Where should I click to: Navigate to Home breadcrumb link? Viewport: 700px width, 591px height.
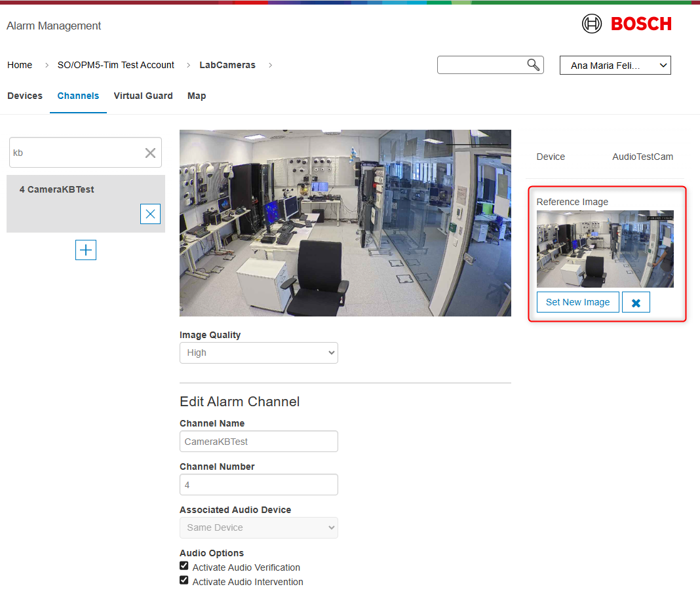click(20, 65)
